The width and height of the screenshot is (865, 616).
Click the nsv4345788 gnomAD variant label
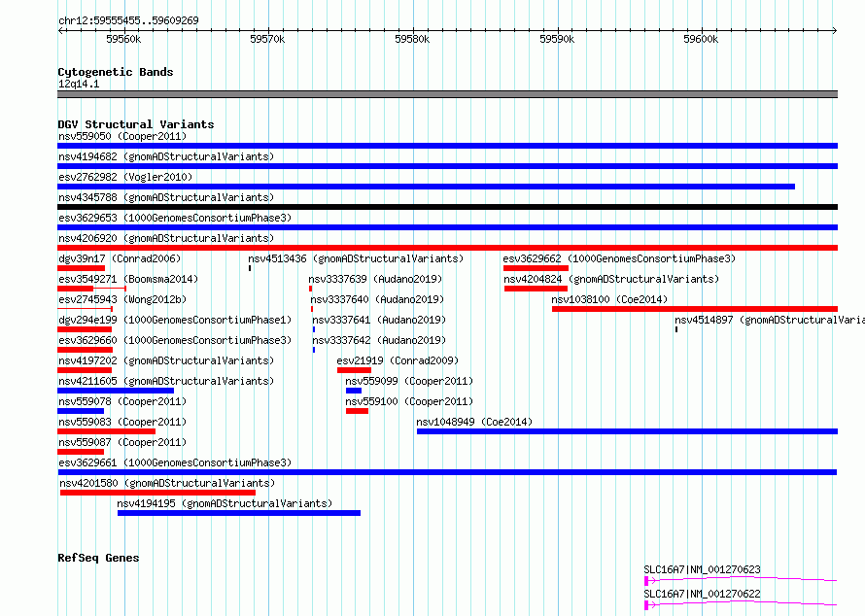tap(166, 197)
